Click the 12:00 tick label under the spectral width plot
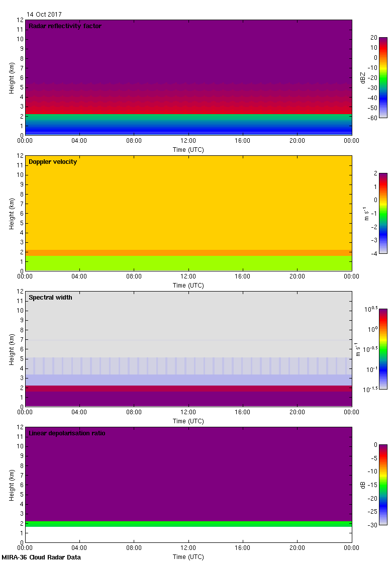The height and width of the screenshot is (563, 392). (188, 413)
